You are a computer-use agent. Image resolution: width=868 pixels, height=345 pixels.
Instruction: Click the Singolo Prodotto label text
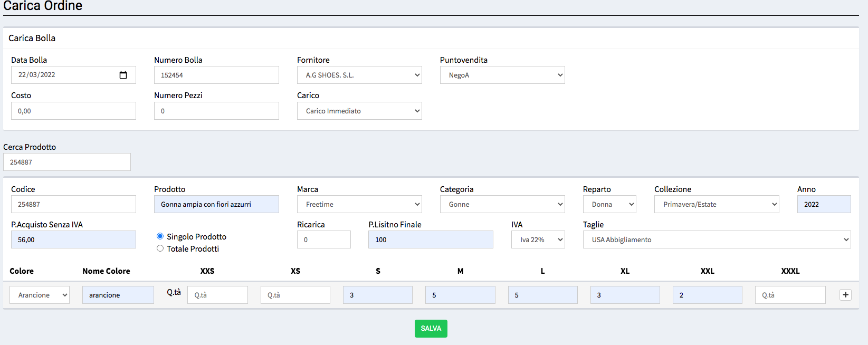[x=196, y=237]
